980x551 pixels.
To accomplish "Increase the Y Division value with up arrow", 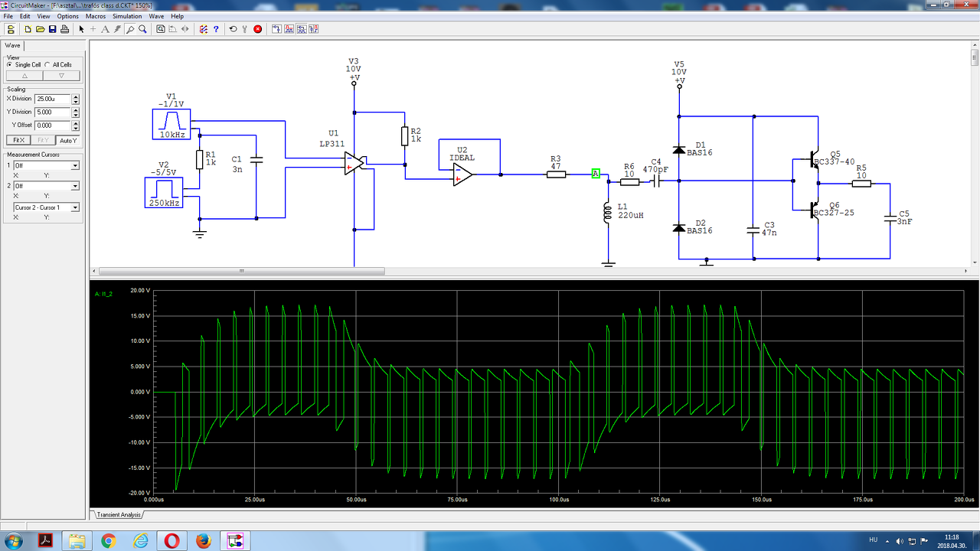I will point(76,109).
